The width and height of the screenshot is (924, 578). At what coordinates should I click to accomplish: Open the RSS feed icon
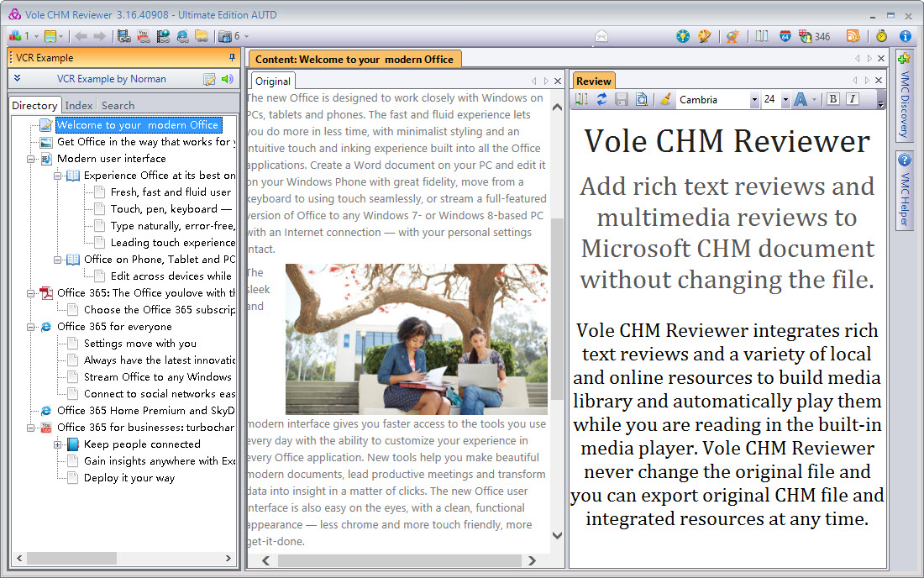point(853,36)
